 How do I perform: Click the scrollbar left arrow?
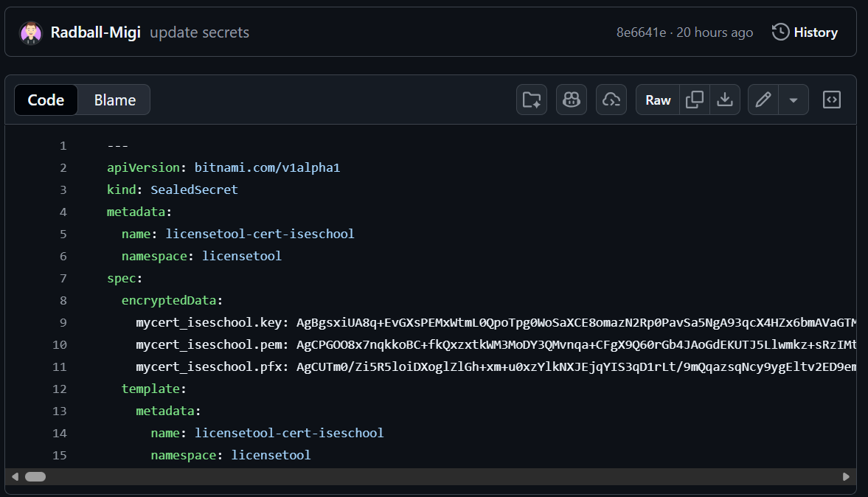(15, 477)
